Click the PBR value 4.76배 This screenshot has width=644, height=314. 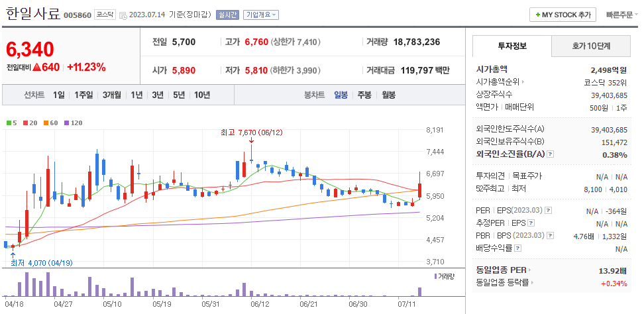[x=584, y=236]
